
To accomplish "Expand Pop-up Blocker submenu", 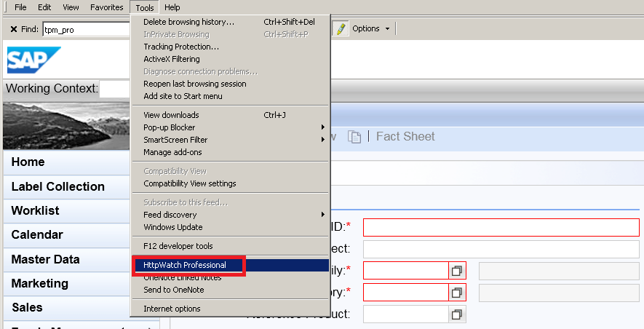I will [230, 127].
